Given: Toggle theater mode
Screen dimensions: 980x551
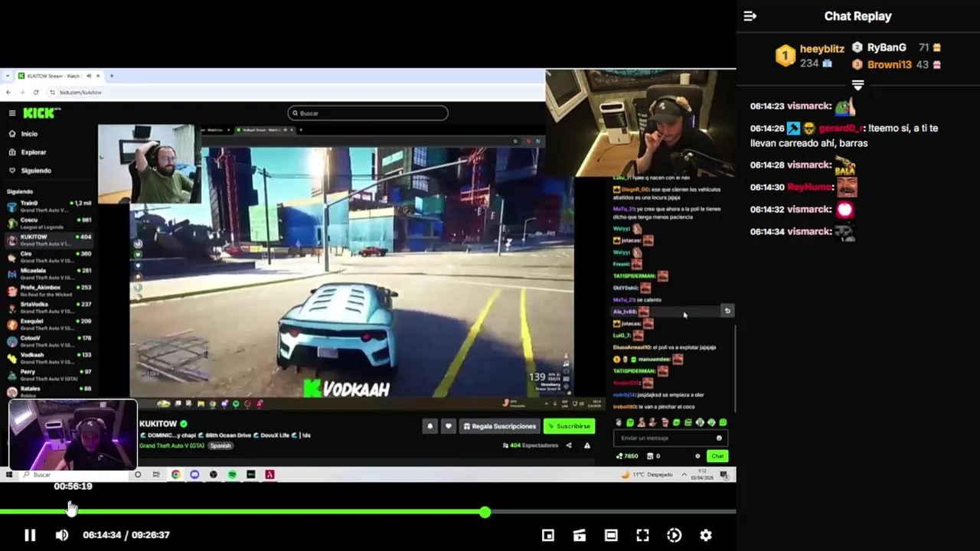Looking at the screenshot, I should click(x=611, y=536).
